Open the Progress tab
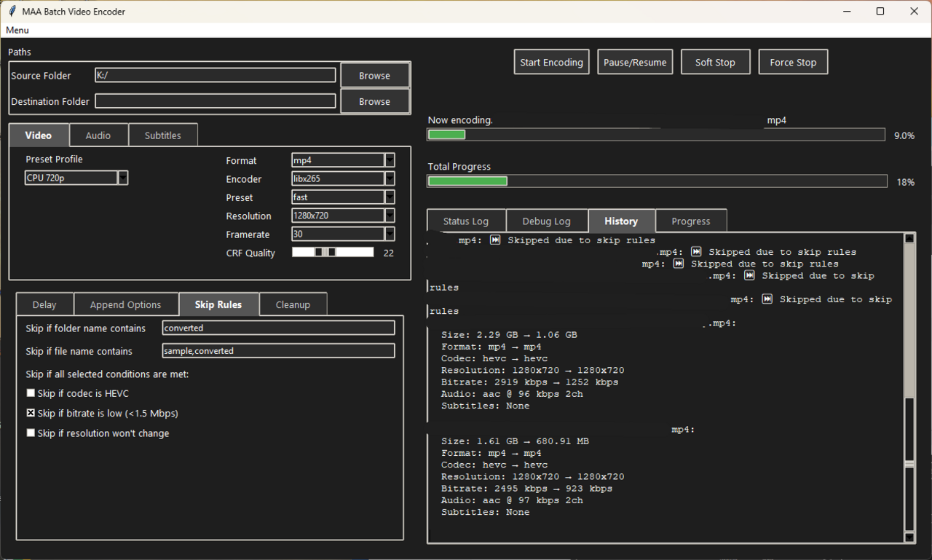932x560 pixels. [x=690, y=221]
